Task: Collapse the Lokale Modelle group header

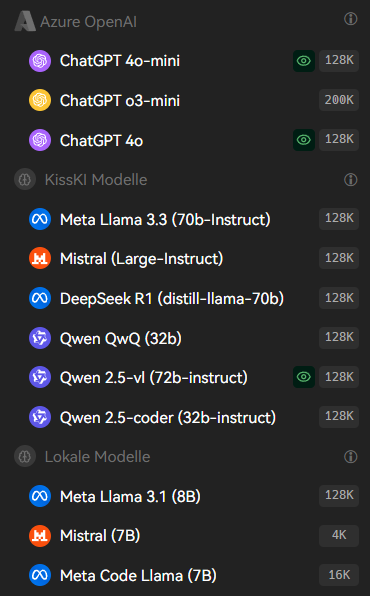Action: coord(185,456)
